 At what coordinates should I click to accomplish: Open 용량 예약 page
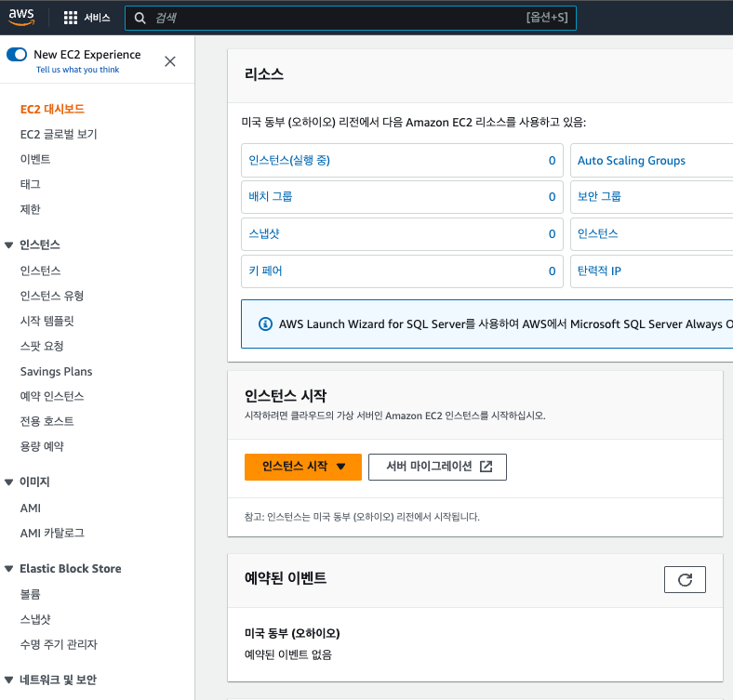[42, 446]
